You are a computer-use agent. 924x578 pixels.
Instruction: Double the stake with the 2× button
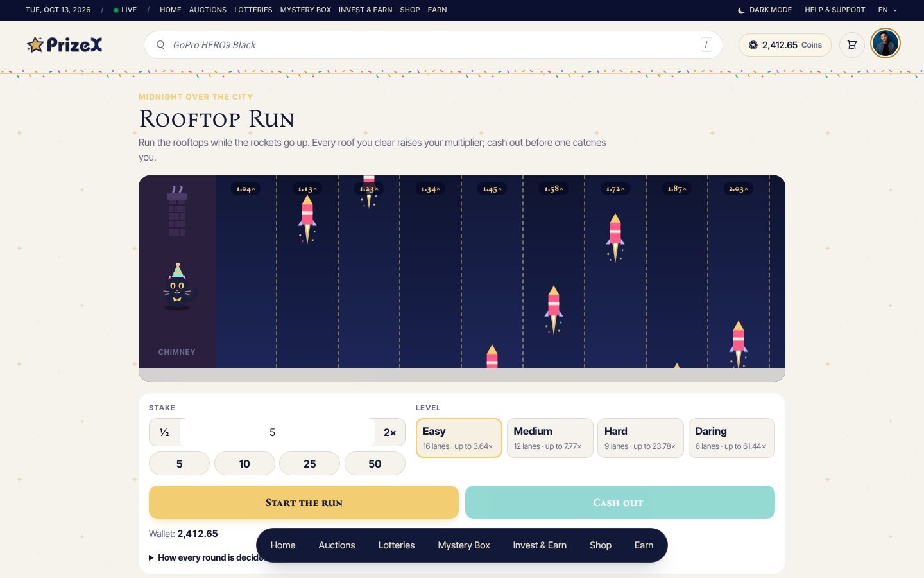pos(389,432)
